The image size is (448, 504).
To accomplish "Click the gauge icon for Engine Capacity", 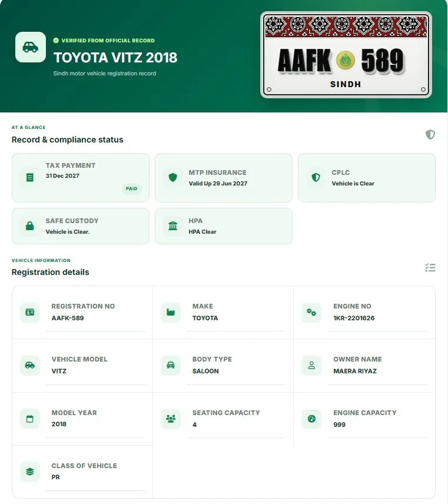I will tap(311, 419).
